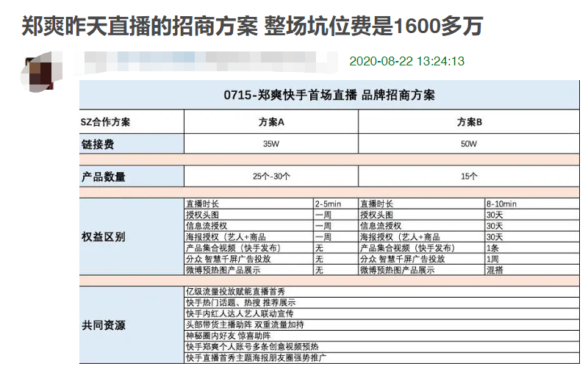The height and width of the screenshot is (366, 588).
Task: Select the table heading 0715-郑爽快手首场直播 品牌招商方案
Action: (x=329, y=96)
